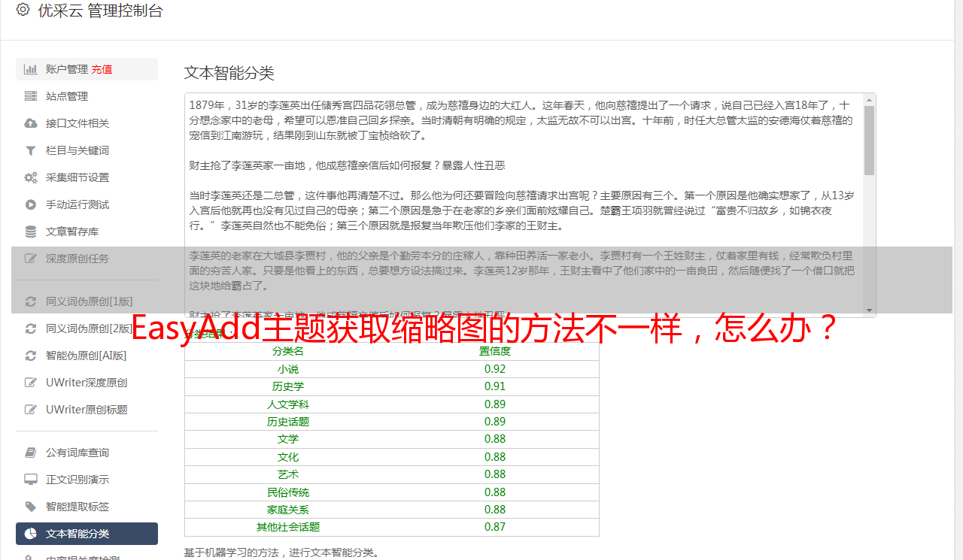963x560 pixels.
Task: Click the tag icon for 智能提取标签
Action: (31, 507)
